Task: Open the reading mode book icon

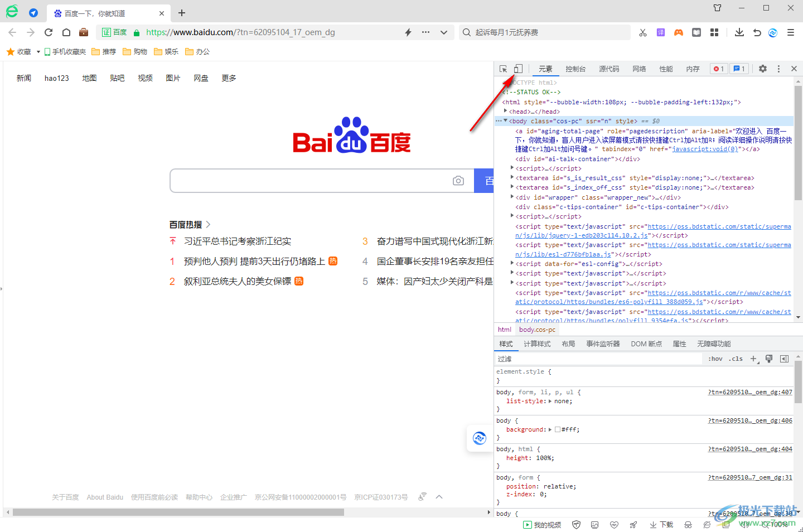Action: 696,32
